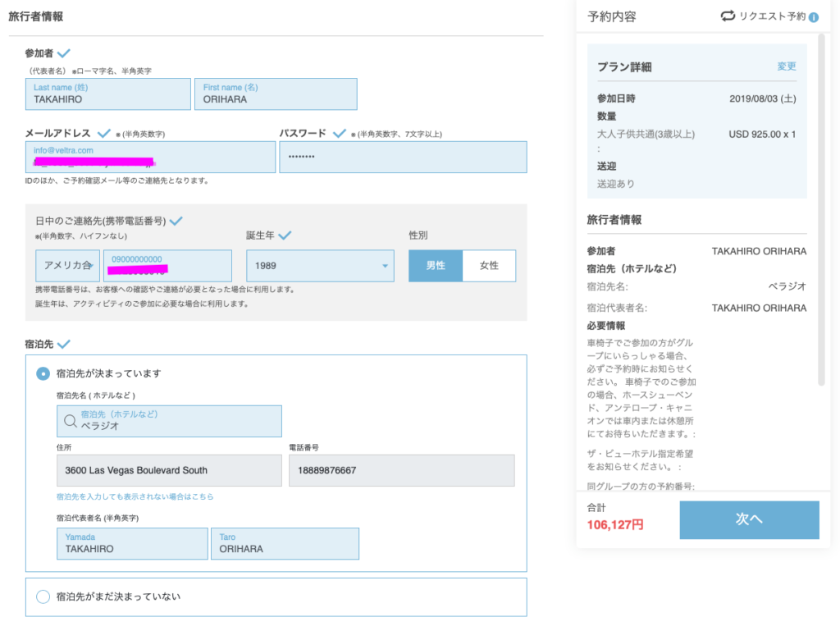Image resolution: width=840 pixels, height=631 pixels.
Task: Open the アメリカ country code dropdown
Action: (x=67, y=266)
